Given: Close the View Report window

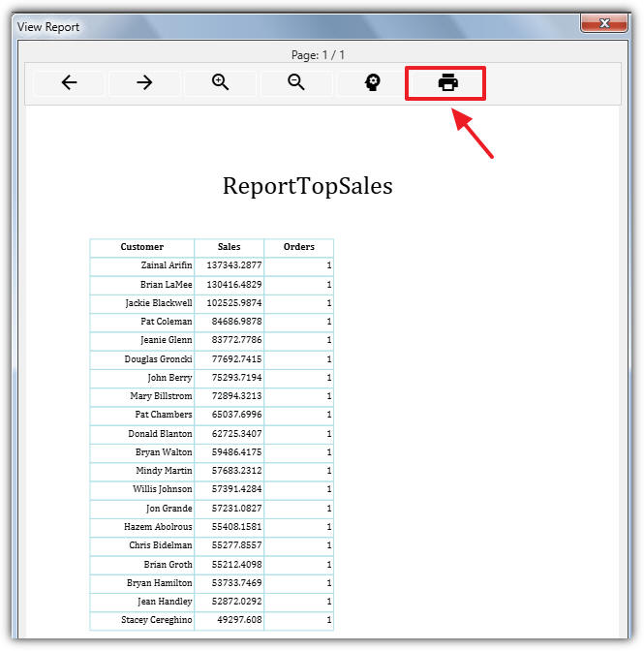Looking at the screenshot, I should pos(604,23).
